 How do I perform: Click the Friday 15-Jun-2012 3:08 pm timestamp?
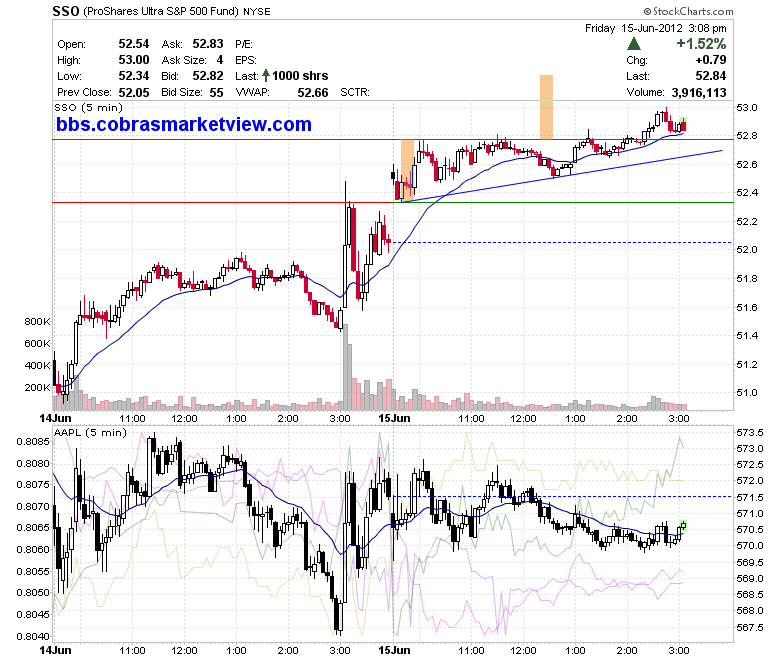(656, 28)
